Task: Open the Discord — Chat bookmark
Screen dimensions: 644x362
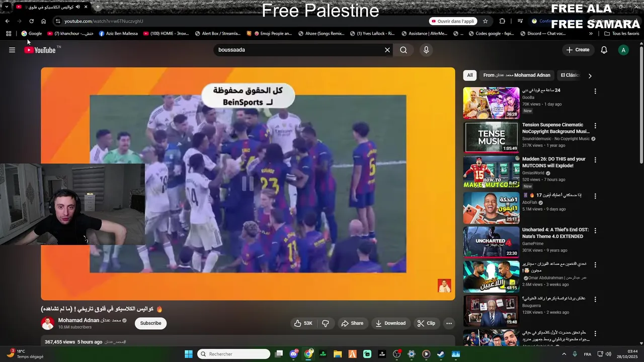Action: tap(543, 34)
